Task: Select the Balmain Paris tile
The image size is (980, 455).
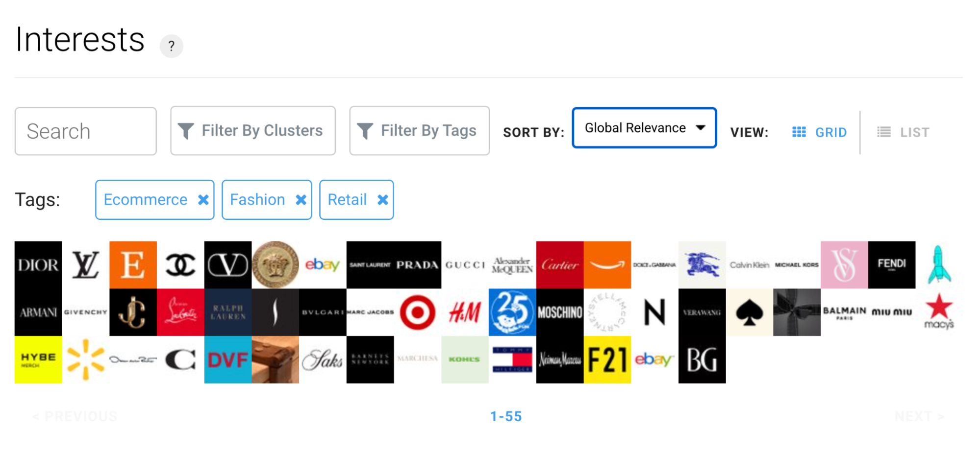Action: pos(844,312)
